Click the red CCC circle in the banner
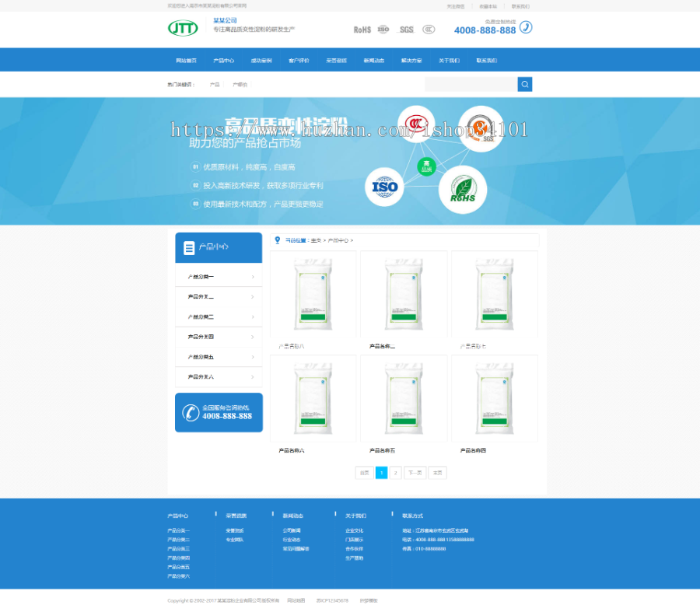Image resolution: width=700 pixels, height=612 pixels. (416, 124)
